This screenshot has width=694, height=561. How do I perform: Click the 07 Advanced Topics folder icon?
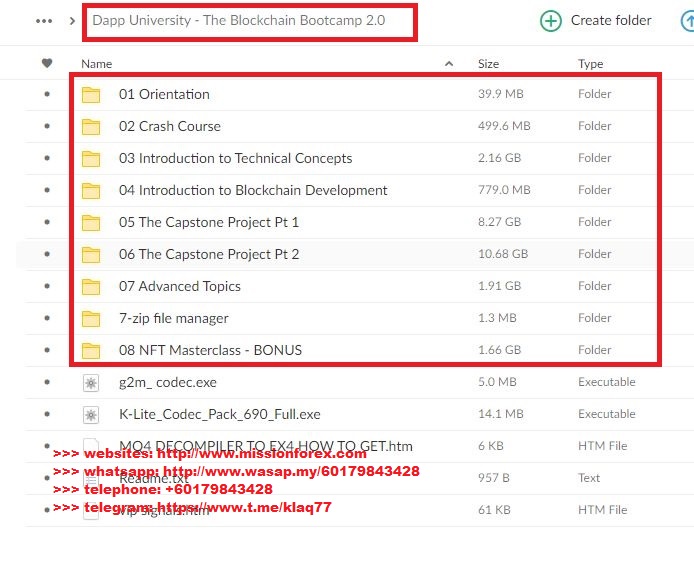coord(91,286)
